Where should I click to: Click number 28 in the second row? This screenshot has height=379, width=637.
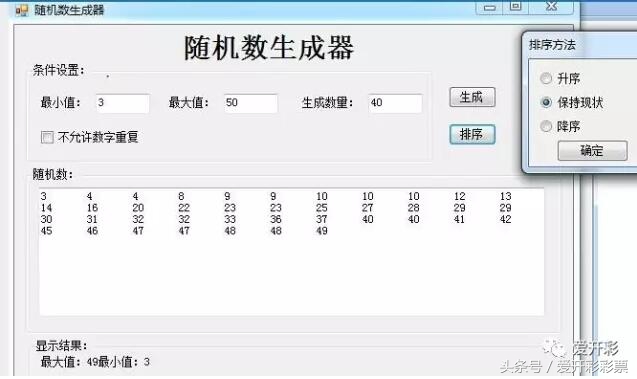[414, 208]
